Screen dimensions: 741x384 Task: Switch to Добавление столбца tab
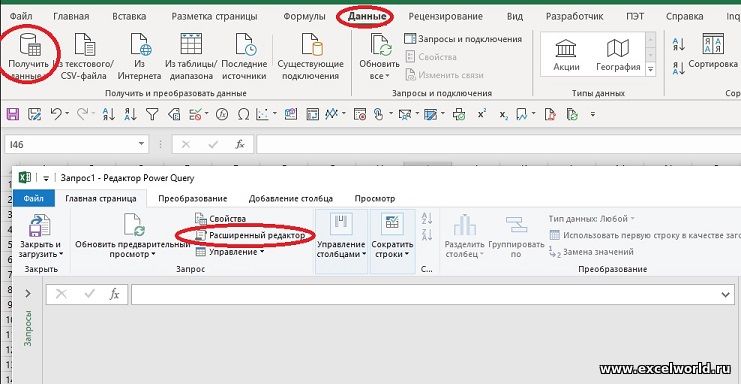click(291, 198)
